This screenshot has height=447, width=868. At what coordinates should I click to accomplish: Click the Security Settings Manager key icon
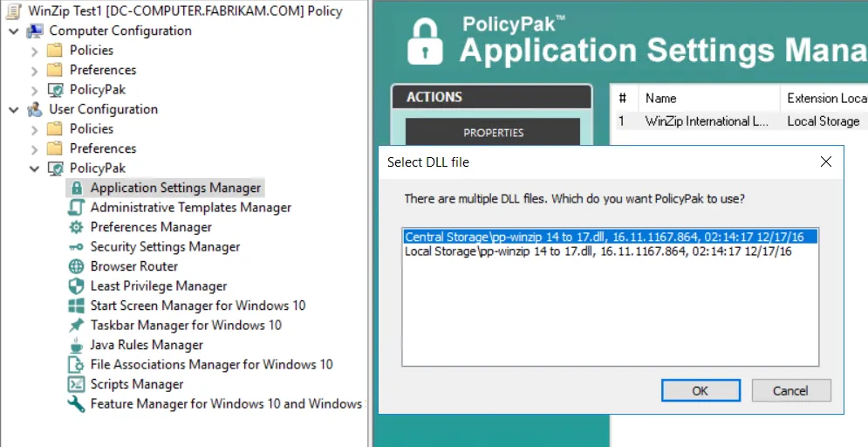pyautogui.click(x=76, y=247)
